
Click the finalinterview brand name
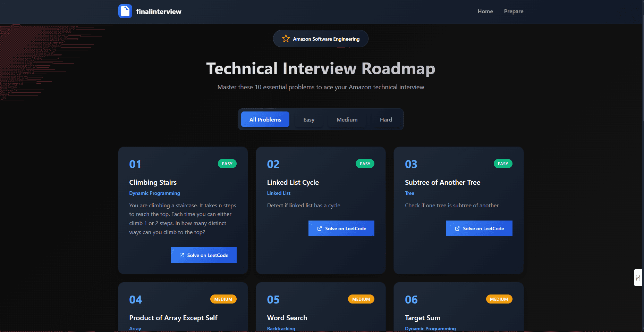point(159,11)
